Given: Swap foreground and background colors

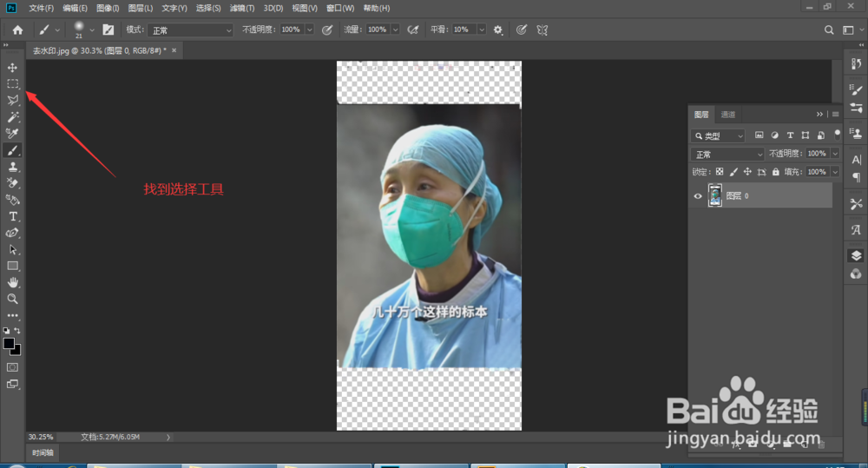Looking at the screenshot, I should [x=17, y=331].
